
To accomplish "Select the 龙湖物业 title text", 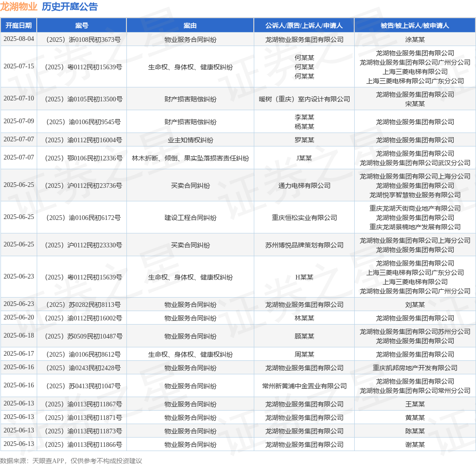I will (x=19, y=7).
